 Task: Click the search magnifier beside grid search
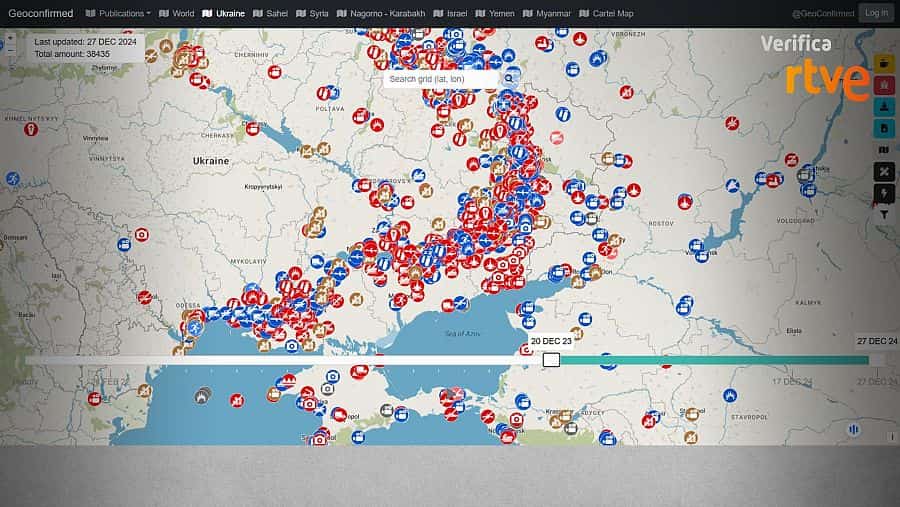509,78
